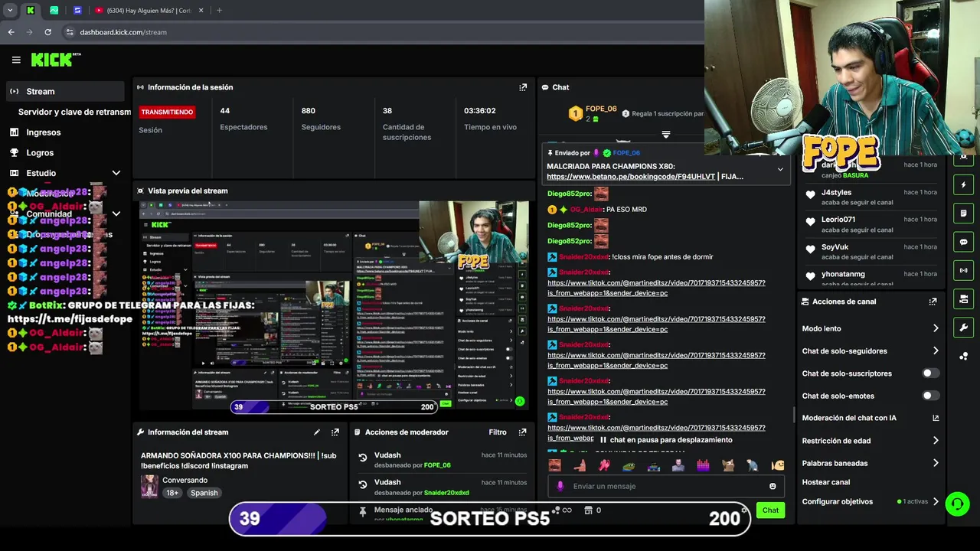
Task: Click the chat scrollbar
Action: click(x=794, y=416)
